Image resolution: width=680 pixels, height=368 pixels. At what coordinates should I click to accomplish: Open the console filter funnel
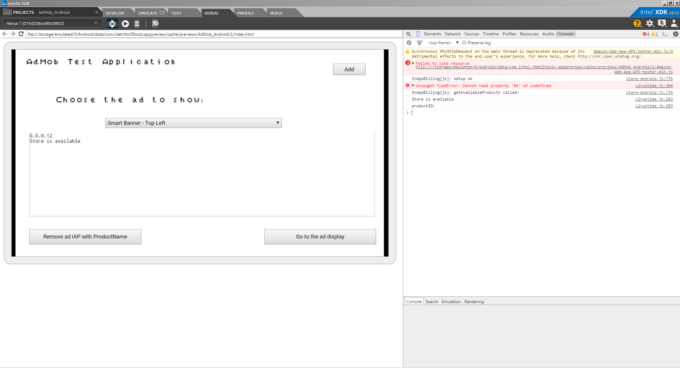click(419, 43)
